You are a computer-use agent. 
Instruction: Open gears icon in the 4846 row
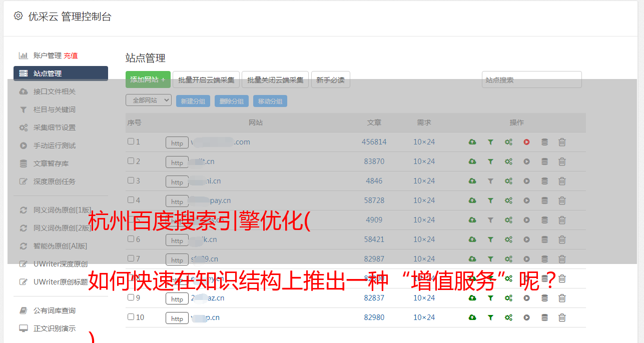tap(508, 181)
